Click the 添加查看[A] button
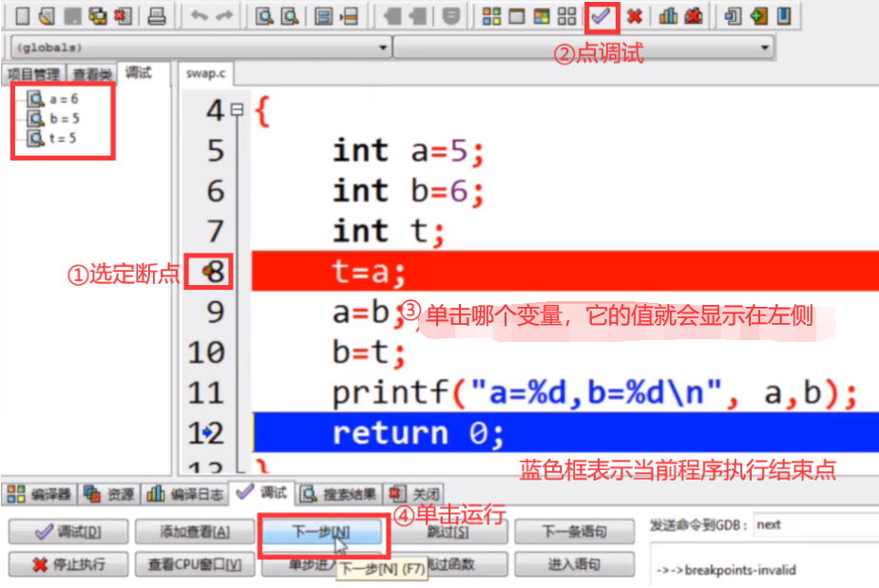This screenshot has width=879, height=588. (x=195, y=530)
